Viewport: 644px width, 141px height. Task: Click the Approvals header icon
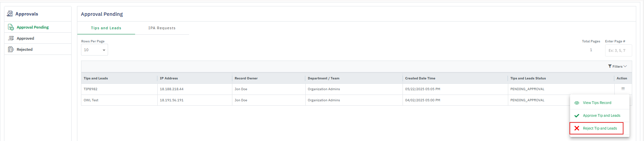pyautogui.click(x=10, y=14)
